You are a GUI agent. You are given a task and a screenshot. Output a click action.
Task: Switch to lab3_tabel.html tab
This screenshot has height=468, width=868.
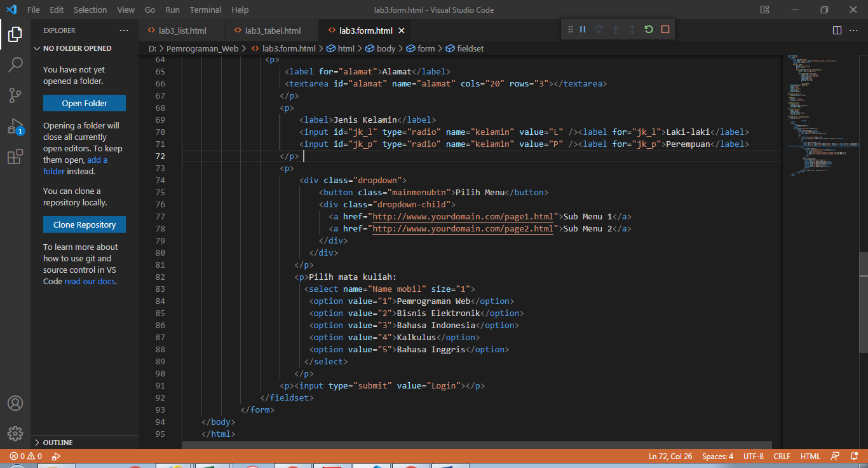point(273,31)
